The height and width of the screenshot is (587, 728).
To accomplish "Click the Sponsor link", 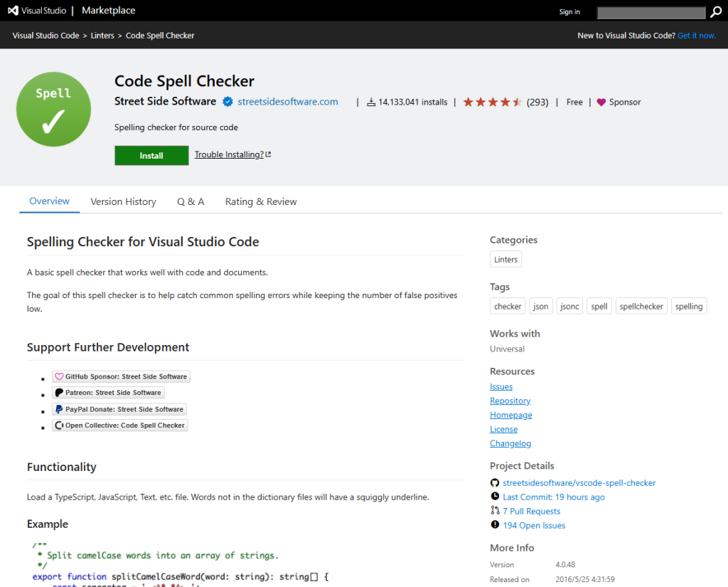I will (625, 102).
